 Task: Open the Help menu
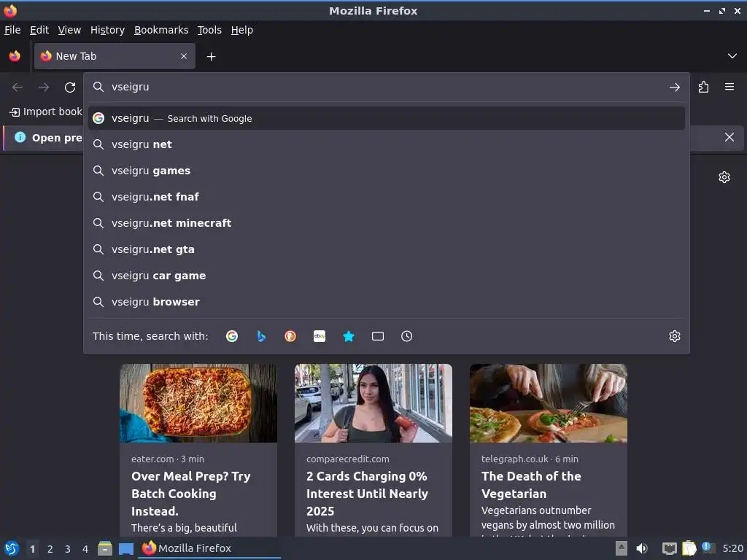click(x=242, y=30)
